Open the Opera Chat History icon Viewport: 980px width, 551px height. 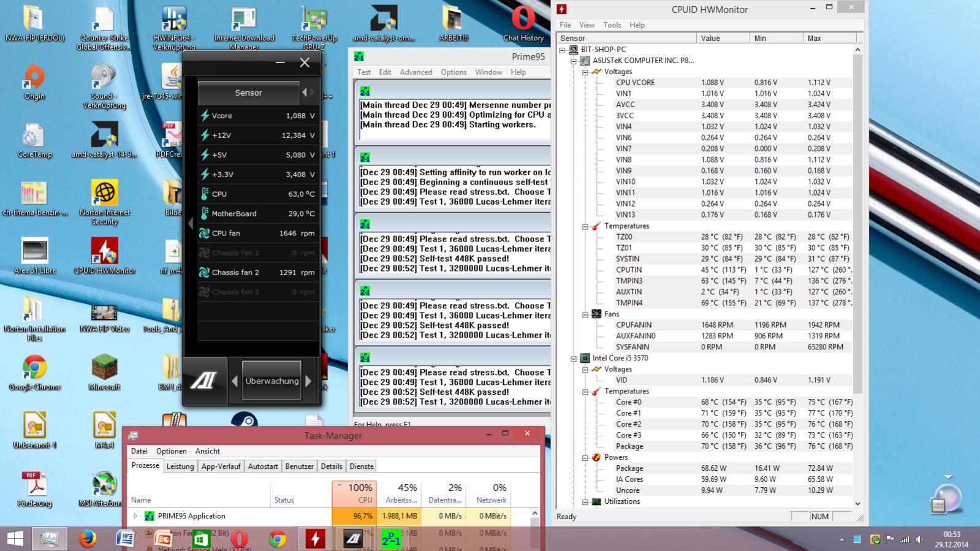(523, 25)
